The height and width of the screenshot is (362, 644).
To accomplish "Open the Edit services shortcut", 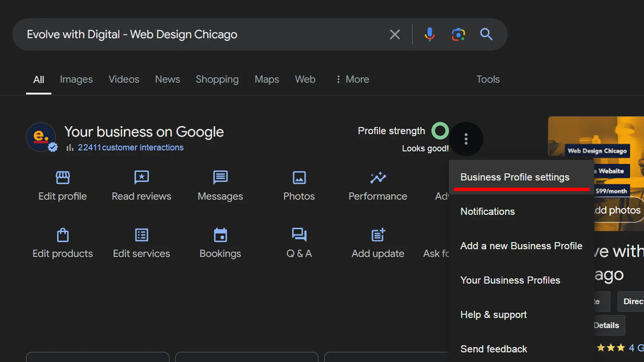I will click(x=142, y=243).
